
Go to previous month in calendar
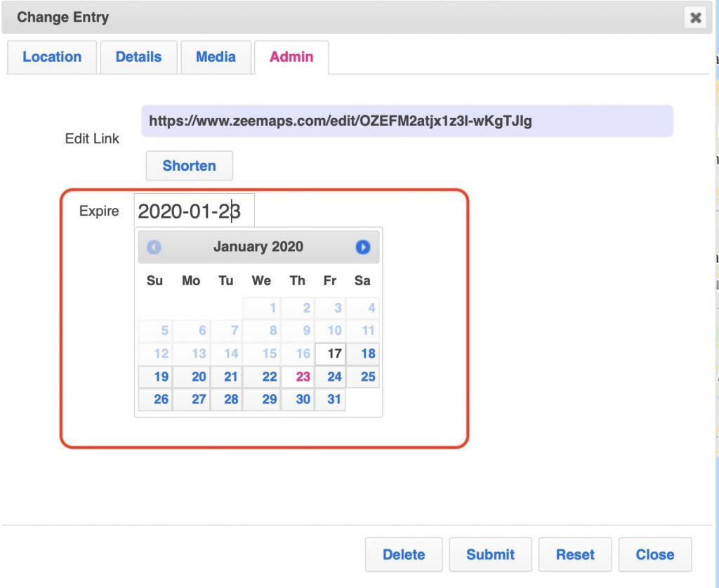pyautogui.click(x=154, y=247)
